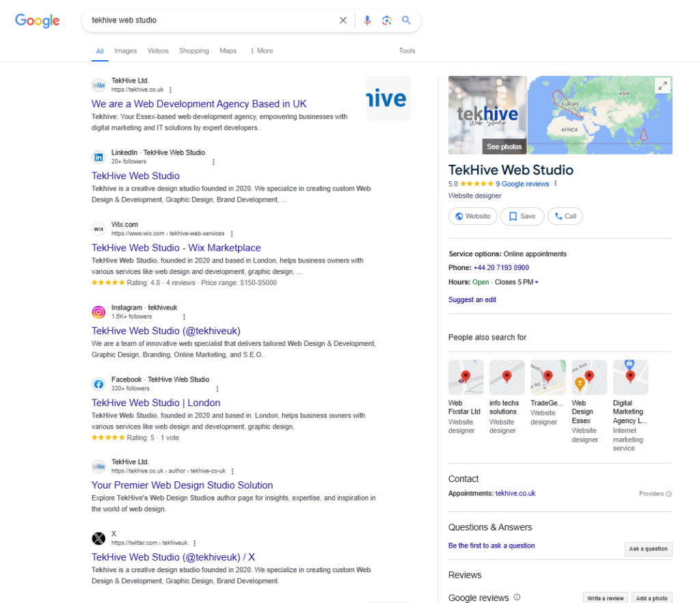This screenshot has width=700, height=603.
Task: Click the Save button
Action: (522, 216)
